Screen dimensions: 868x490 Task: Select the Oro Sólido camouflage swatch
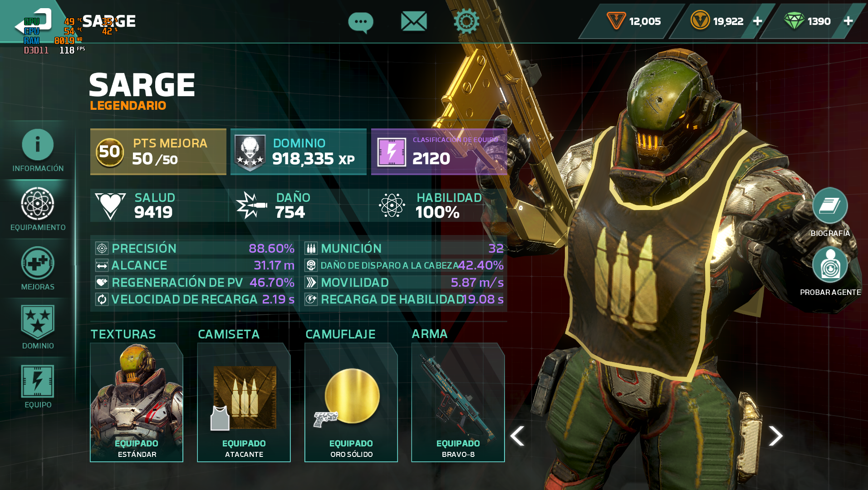click(x=351, y=402)
